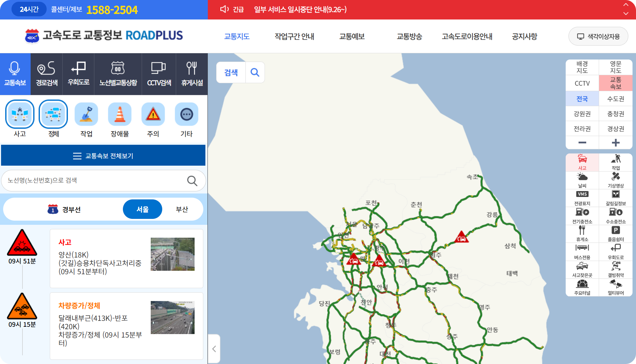636x364 pixels.
Task: Open the 교통지도 menu
Action: coord(237,36)
